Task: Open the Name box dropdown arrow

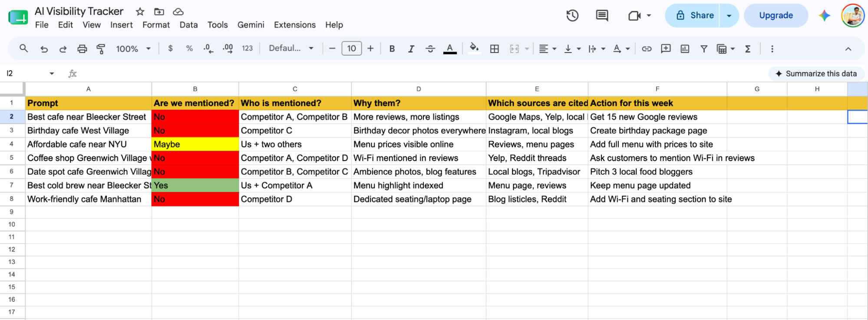Action: point(52,73)
